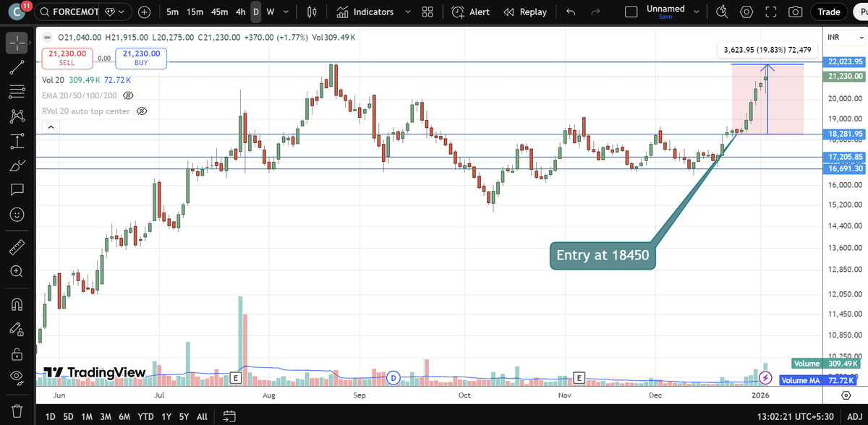
Task: Click the redo arrow
Action: click(596, 12)
